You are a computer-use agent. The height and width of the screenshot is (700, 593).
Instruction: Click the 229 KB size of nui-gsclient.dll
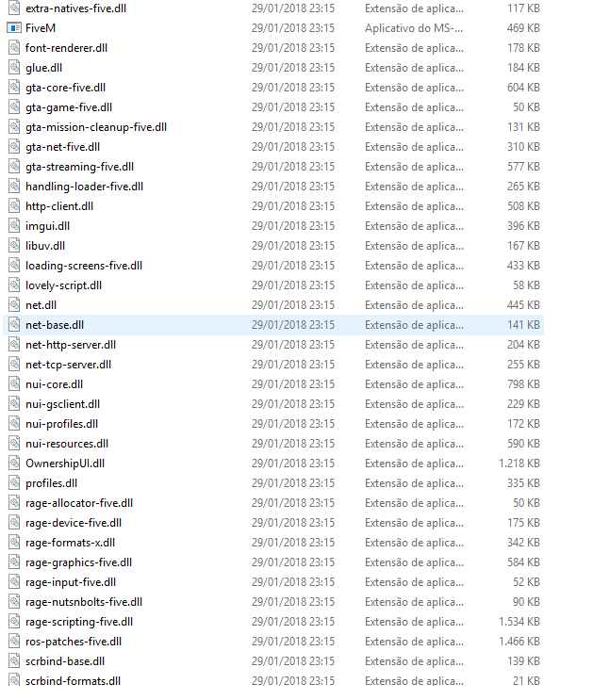click(523, 404)
